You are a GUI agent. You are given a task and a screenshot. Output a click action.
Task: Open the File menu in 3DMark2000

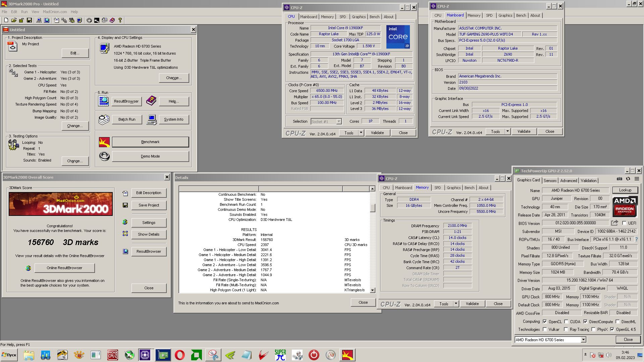(x=4, y=12)
